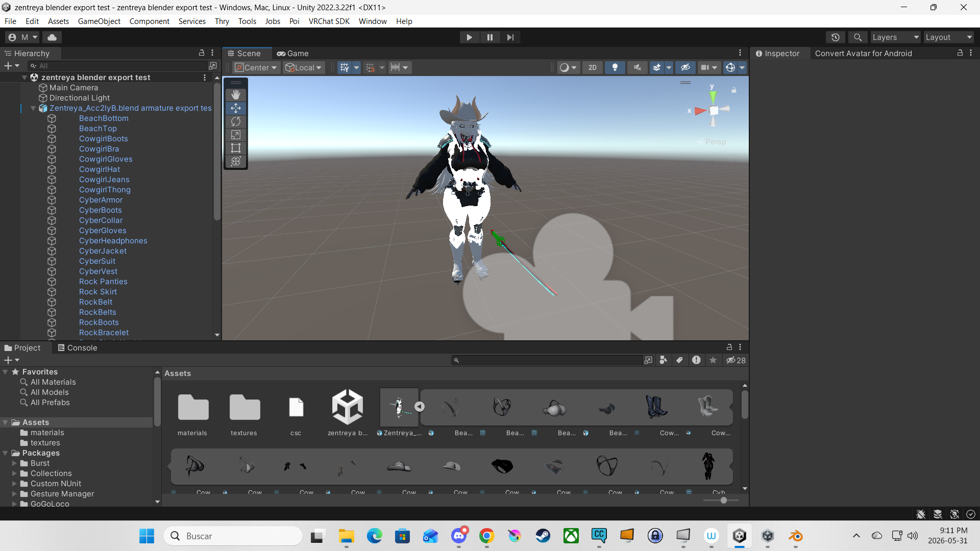Adjust the asset icon size slider
This screenshot has height=551, width=980.
[x=724, y=500]
